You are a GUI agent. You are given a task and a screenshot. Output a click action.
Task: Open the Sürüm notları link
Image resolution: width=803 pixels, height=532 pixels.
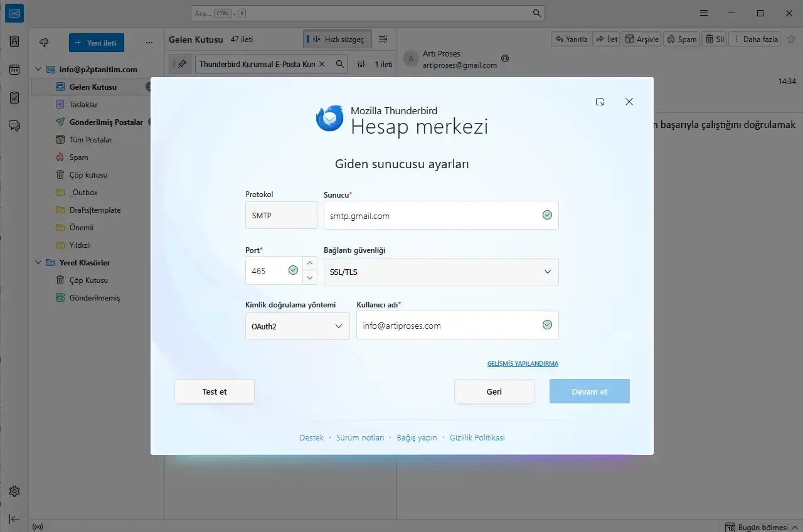click(360, 438)
